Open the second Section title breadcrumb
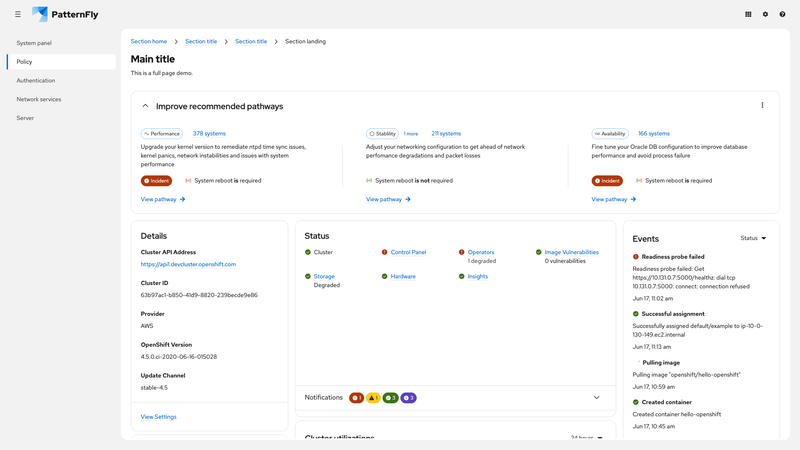Image resolution: width=800 pixels, height=450 pixels. 251,41
